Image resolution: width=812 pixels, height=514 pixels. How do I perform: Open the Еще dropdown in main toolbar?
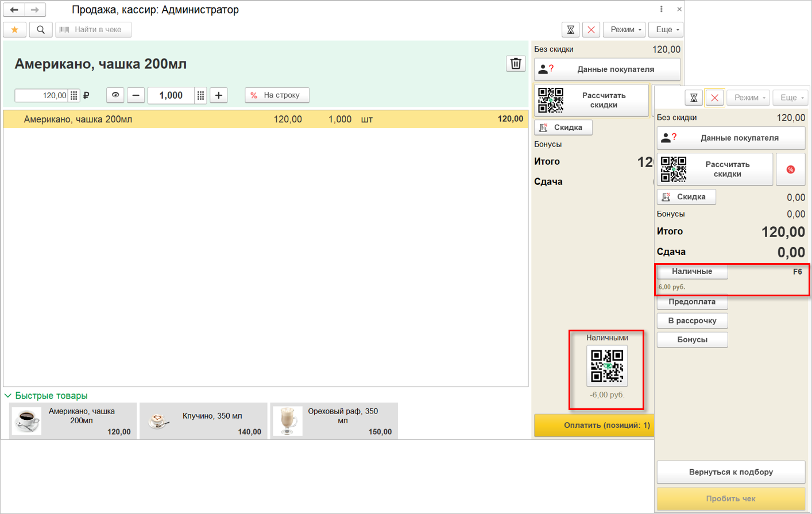pyautogui.click(x=667, y=29)
